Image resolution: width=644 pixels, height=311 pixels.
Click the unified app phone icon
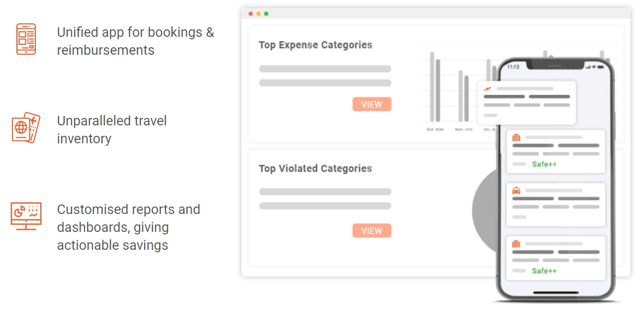tap(26, 39)
